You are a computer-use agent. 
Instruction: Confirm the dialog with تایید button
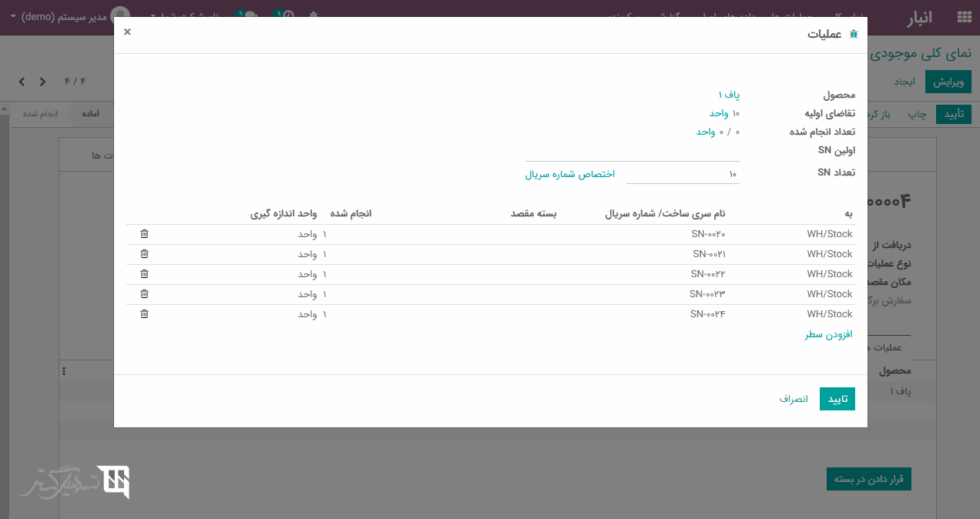(x=837, y=399)
